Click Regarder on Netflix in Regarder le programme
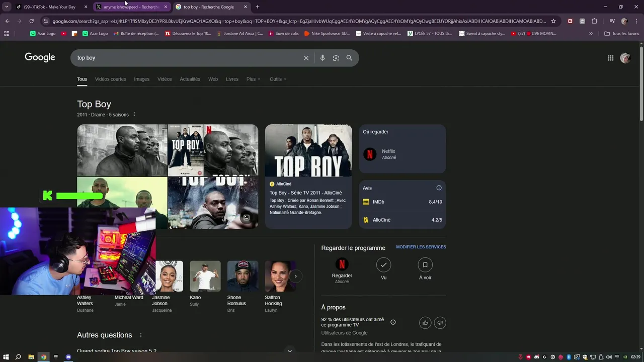The image size is (644, 362). coord(342,270)
